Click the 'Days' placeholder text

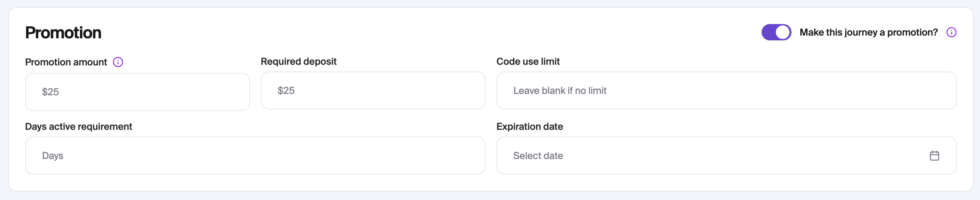click(x=53, y=156)
